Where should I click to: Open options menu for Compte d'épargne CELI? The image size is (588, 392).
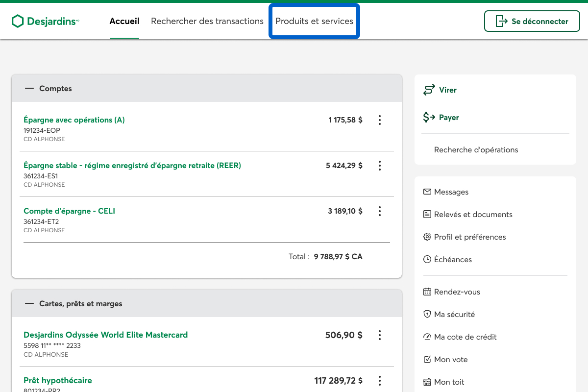click(379, 211)
